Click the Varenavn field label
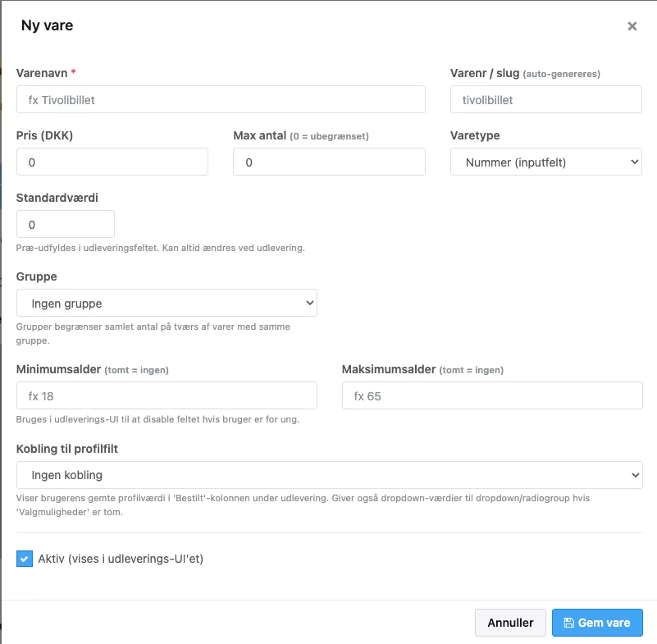The width and height of the screenshot is (657, 644). pos(42,73)
